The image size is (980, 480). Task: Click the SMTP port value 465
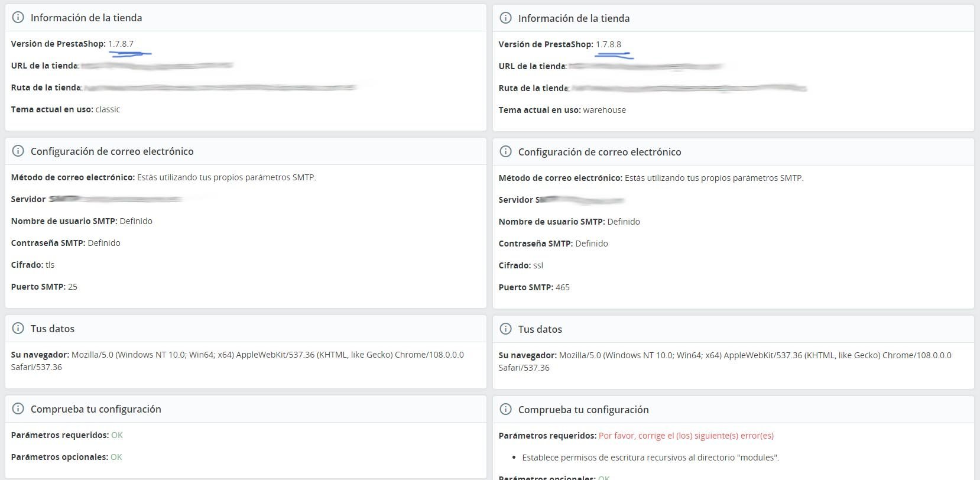point(562,287)
